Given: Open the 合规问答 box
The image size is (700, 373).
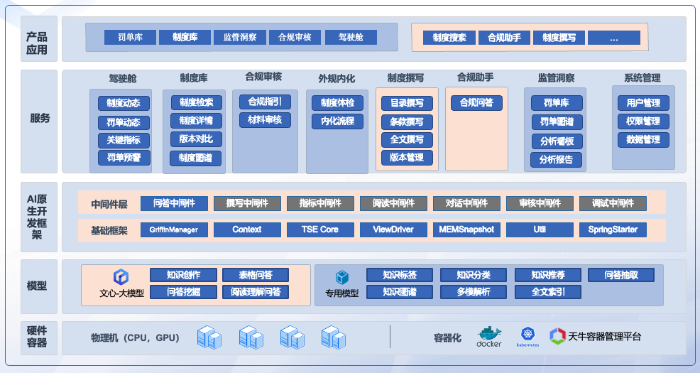Looking at the screenshot, I should (477, 103).
